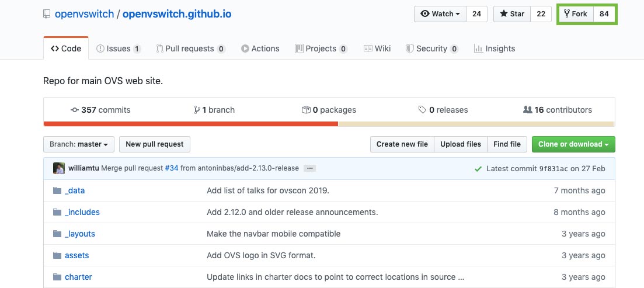Open the Branch: master dropdown
The image size is (644, 288).
click(x=79, y=144)
